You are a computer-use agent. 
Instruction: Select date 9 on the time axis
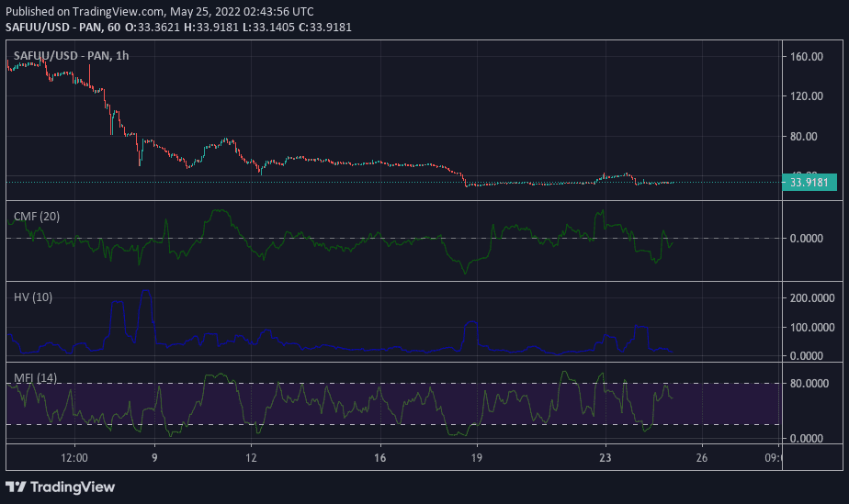point(154,457)
